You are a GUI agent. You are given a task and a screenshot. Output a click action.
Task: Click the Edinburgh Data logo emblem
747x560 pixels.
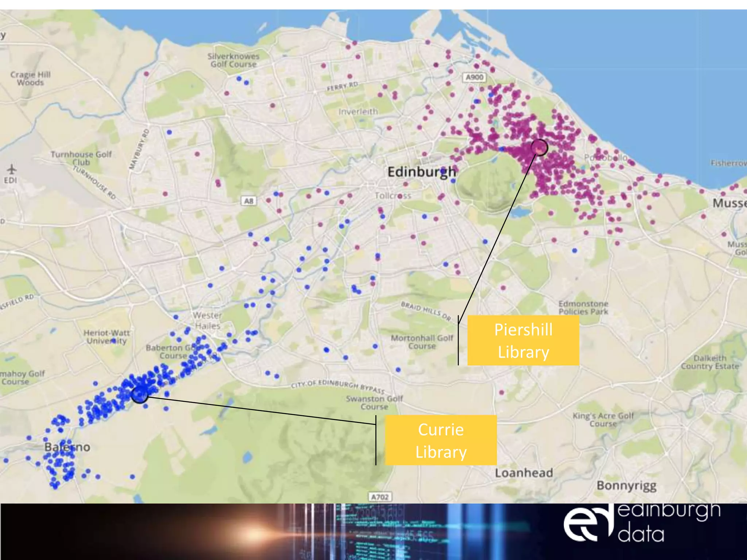(x=587, y=524)
